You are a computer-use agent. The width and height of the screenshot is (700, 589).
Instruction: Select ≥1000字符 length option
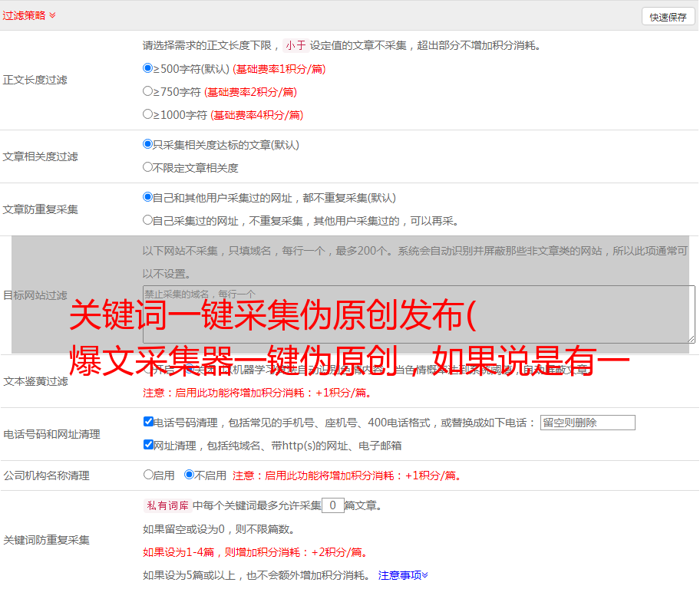pos(147,114)
